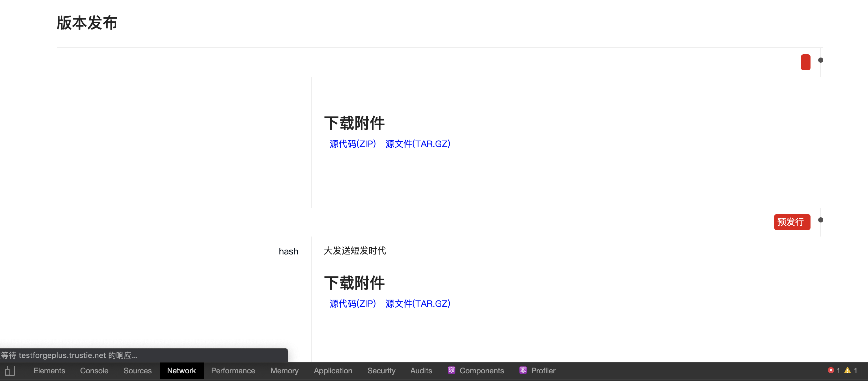Click first 下载附件 heading
Image resolution: width=868 pixels, height=381 pixels.
point(354,123)
